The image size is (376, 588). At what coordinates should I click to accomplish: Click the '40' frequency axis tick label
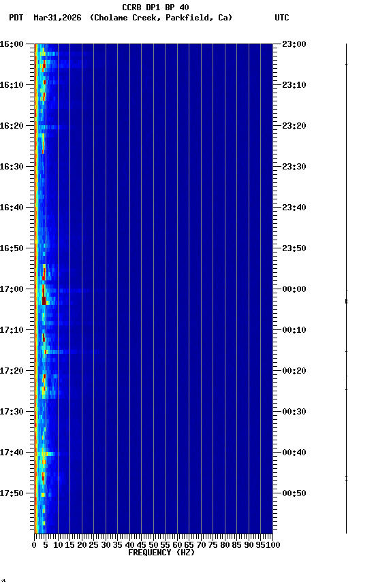[129, 546]
